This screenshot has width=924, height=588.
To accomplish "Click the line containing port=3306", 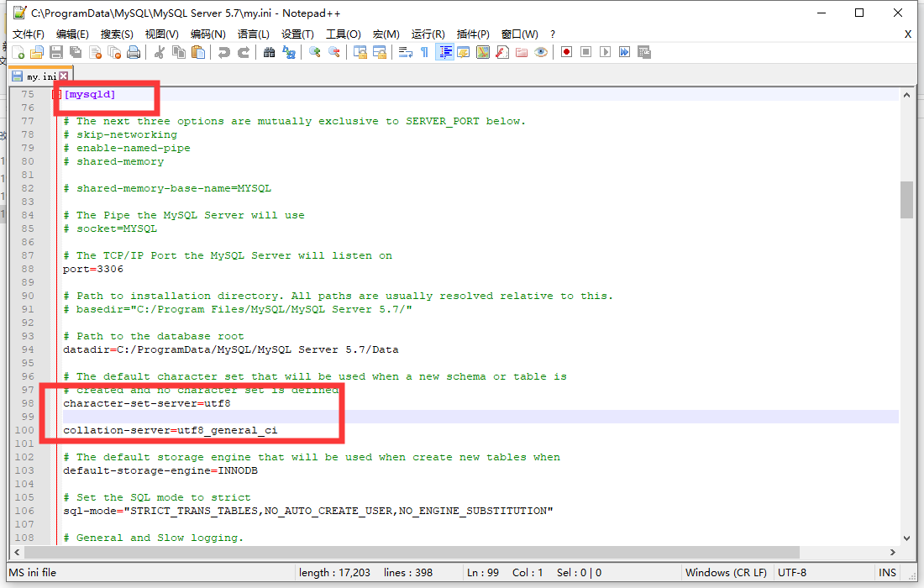I will pos(93,270).
